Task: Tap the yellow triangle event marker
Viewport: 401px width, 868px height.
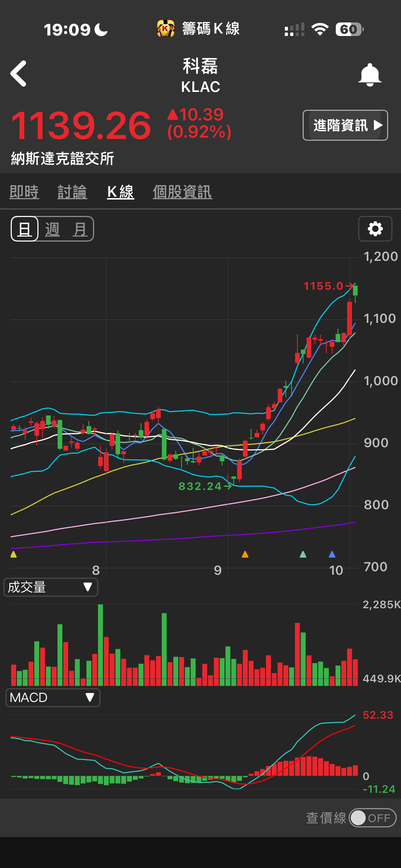Action: [x=14, y=554]
